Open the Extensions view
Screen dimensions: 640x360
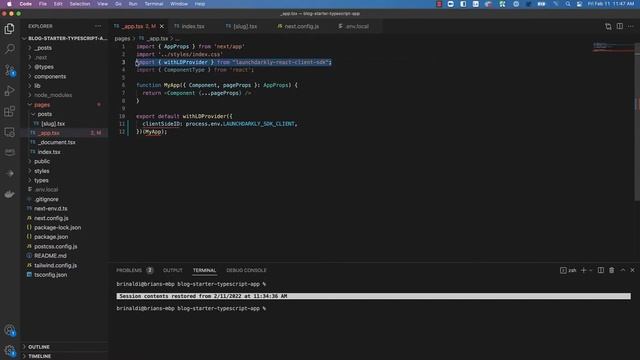coord(9,111)
